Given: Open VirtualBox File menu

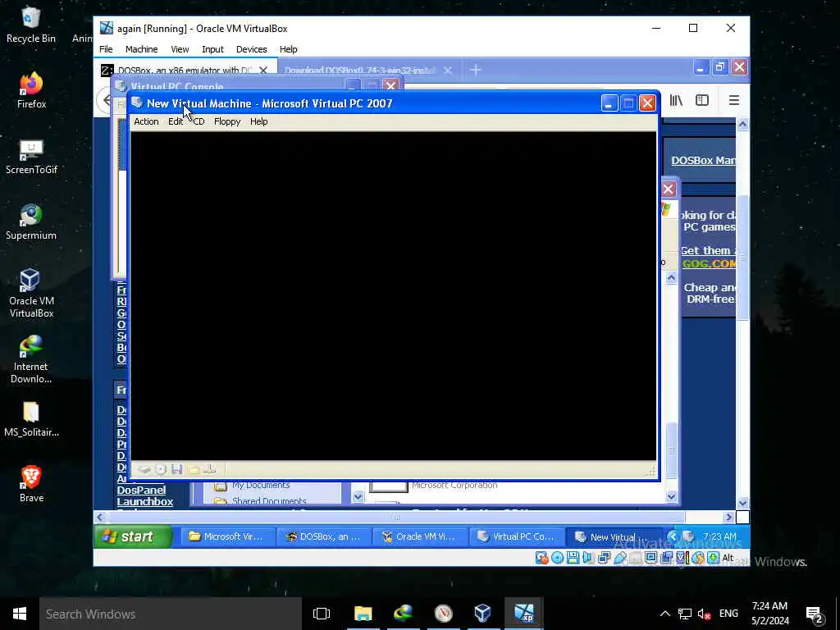Looking at the screenshot, I should coord(106,49).
